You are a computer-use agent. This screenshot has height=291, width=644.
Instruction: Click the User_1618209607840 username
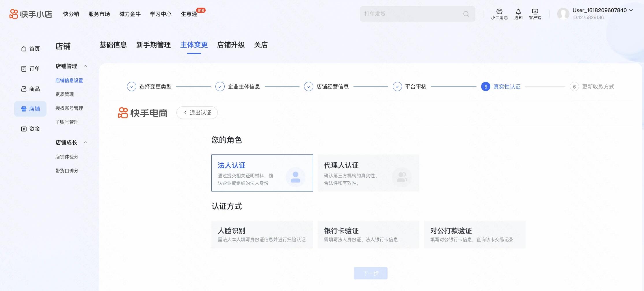[600, 10]
